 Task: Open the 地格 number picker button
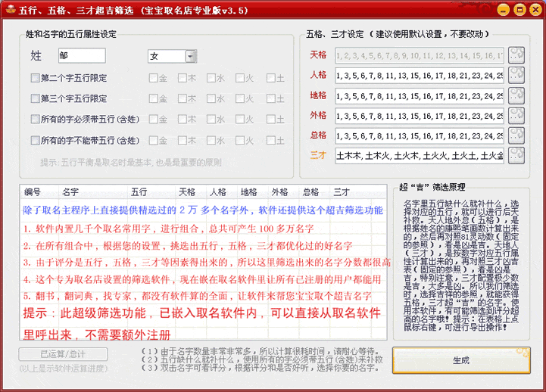coord(516,95)
